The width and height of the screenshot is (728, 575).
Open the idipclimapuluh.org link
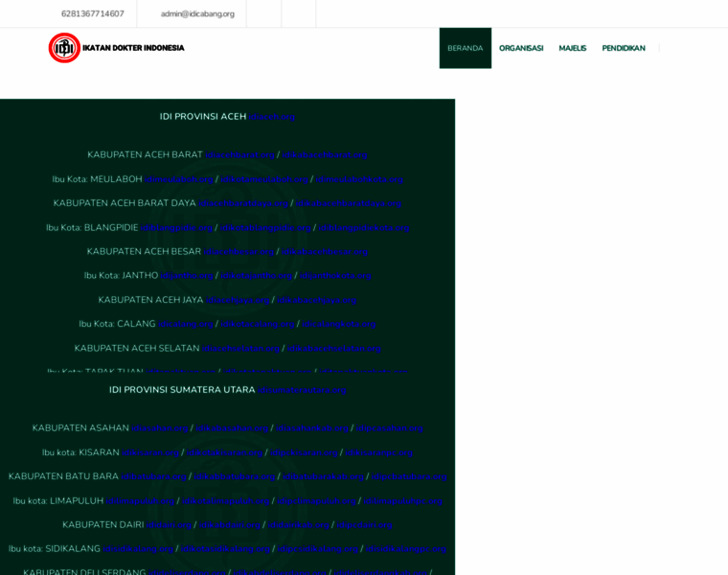(316, 501)
